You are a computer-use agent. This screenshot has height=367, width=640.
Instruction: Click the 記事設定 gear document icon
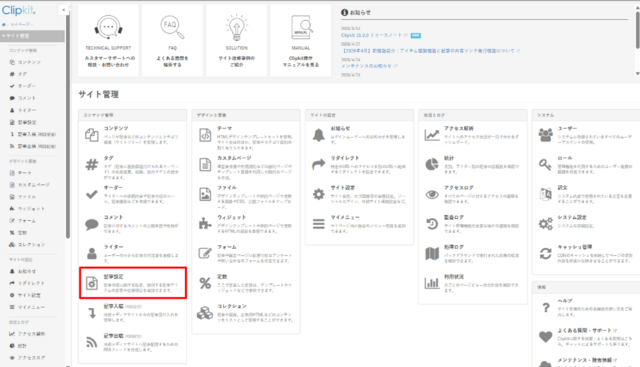point(92,283)
